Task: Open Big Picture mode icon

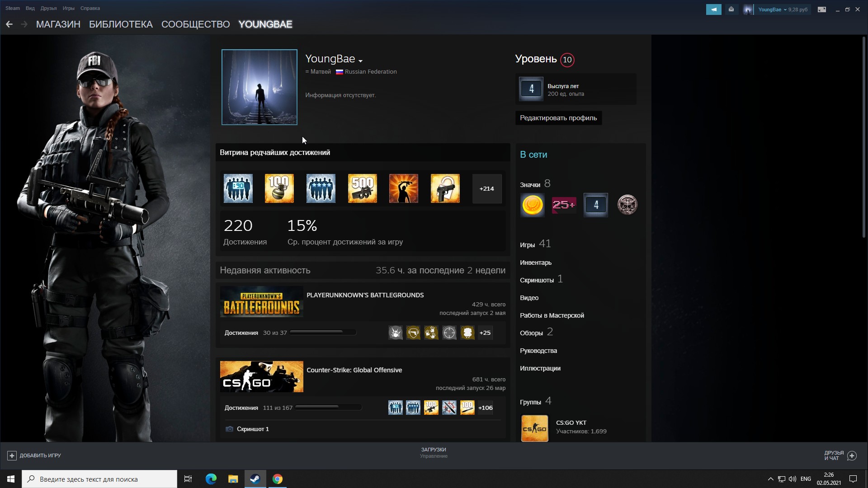Action: click(x=822, y=9)
